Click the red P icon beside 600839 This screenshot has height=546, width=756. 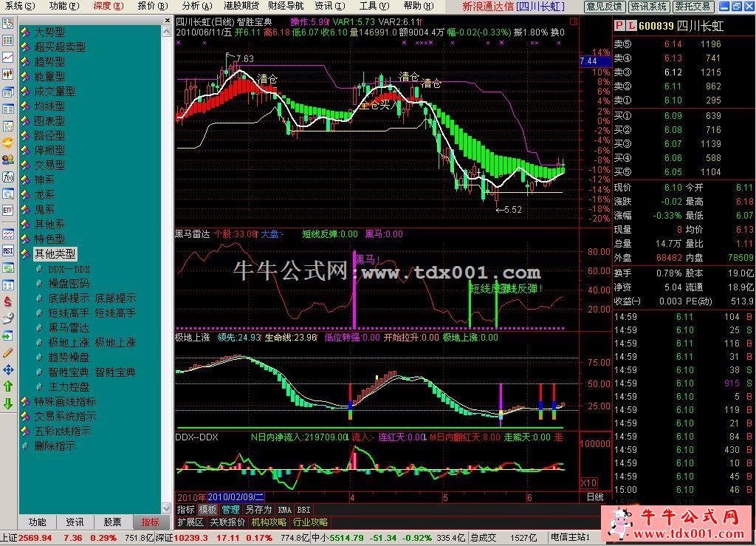(619, 26)
